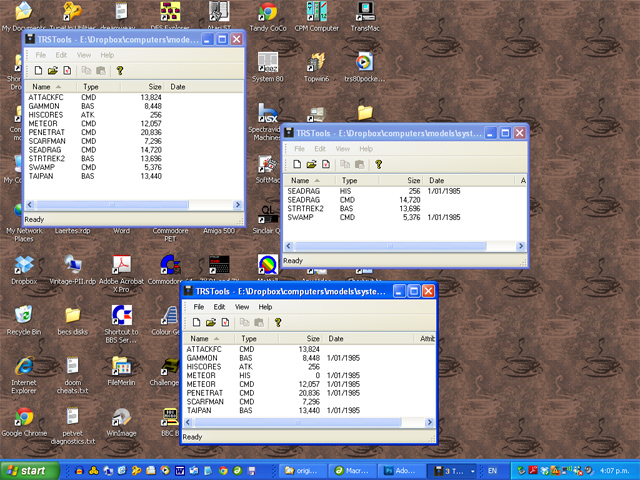640x480 pixels.
Task: Switch to the Macr... taskbar button
Action: click(353, 471)
